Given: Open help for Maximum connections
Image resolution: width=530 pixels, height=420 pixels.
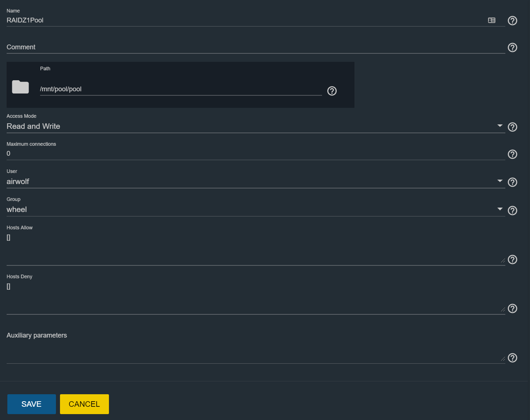Looking at the screenshot, I should 512,154.
